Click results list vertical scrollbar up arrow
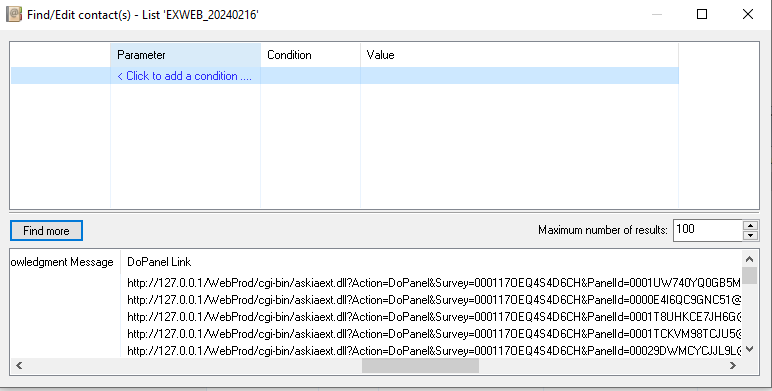 pyautogui.click(x=749, y=259)
